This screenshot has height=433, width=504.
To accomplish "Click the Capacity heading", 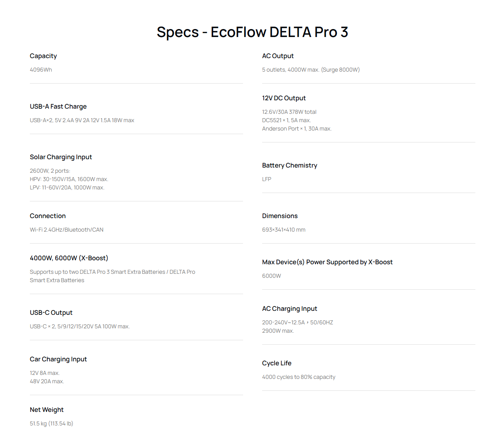I will 43,56.
